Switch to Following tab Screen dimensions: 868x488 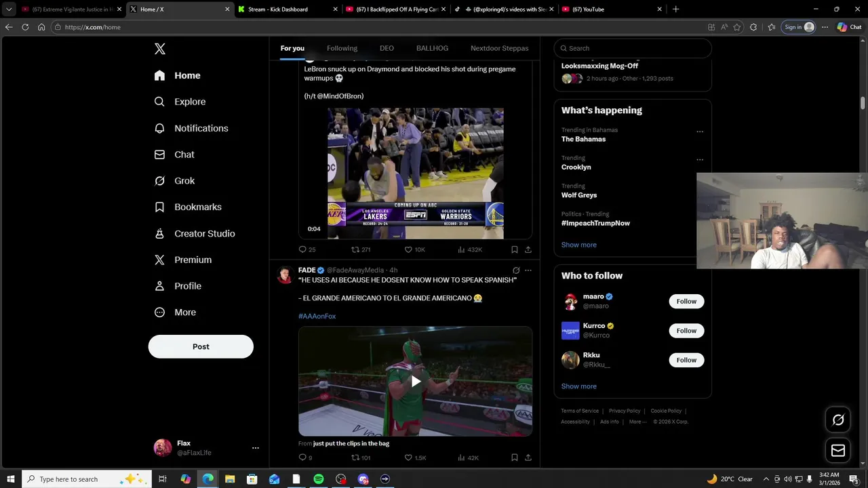coord(342,48)
